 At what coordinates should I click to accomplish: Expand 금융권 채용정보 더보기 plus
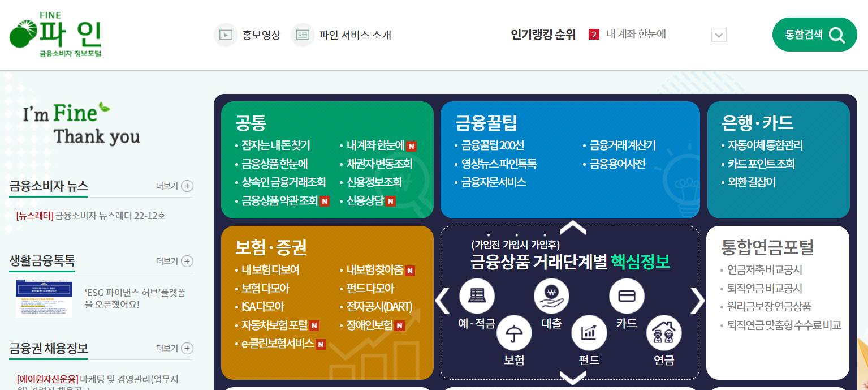point(187,348)
